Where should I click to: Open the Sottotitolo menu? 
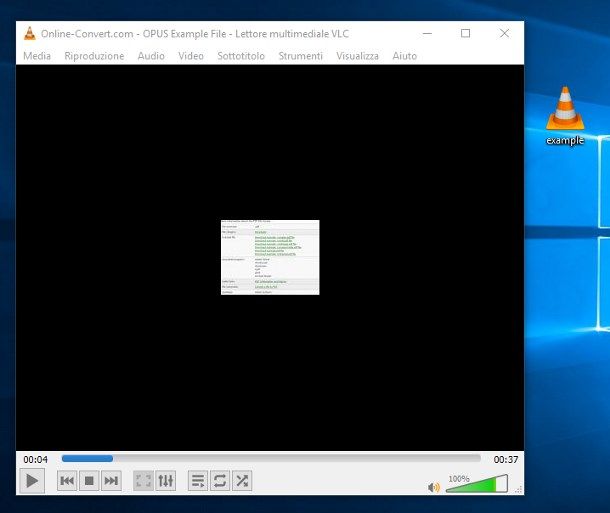coord(241,56)
